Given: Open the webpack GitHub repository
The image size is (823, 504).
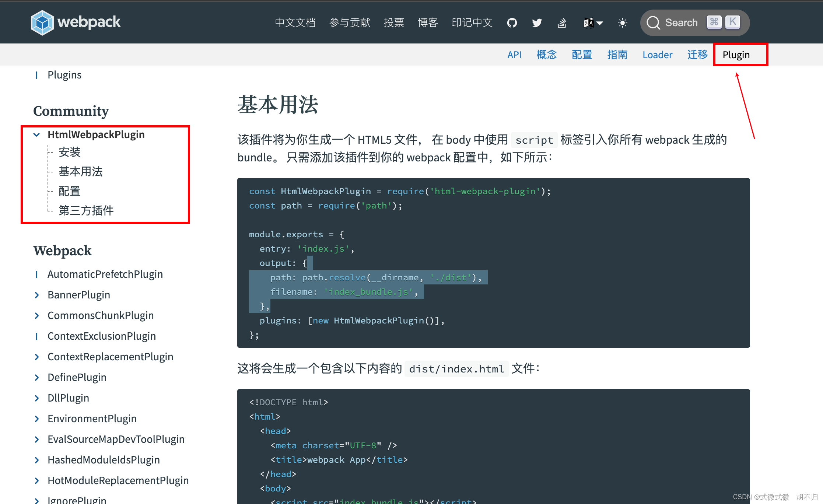Looking at the screenshot, I should [512, 22].
